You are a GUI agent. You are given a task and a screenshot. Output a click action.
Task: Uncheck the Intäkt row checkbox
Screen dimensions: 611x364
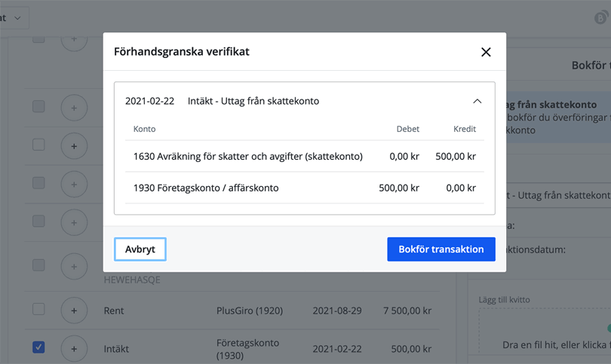click(38, 347)
